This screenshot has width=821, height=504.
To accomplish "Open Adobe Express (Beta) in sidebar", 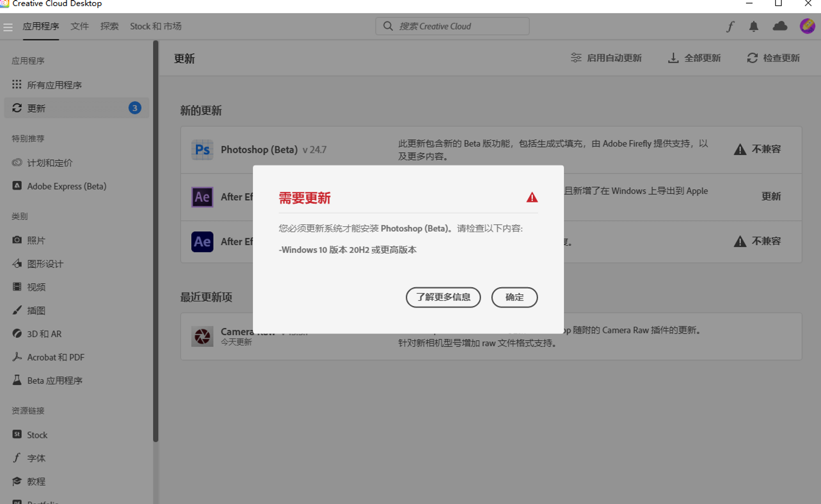I will 67,186.
